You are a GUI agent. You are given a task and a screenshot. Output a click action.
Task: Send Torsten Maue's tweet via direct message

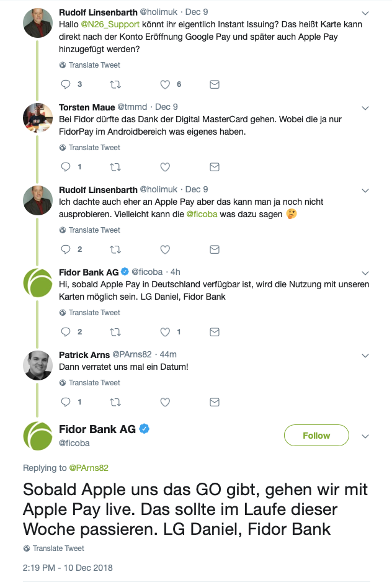click(215, 167)
